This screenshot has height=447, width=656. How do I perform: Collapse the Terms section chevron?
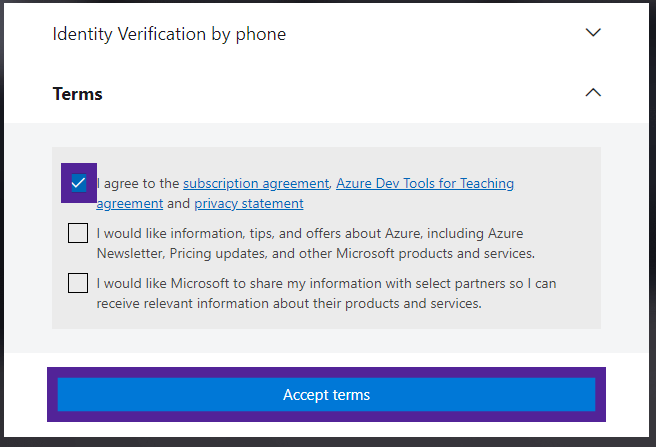(593, 92)
